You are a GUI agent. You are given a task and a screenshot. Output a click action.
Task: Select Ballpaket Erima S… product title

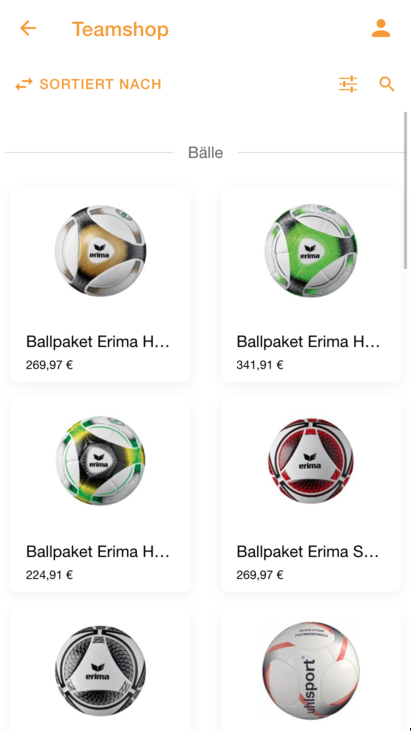[308, 552]
